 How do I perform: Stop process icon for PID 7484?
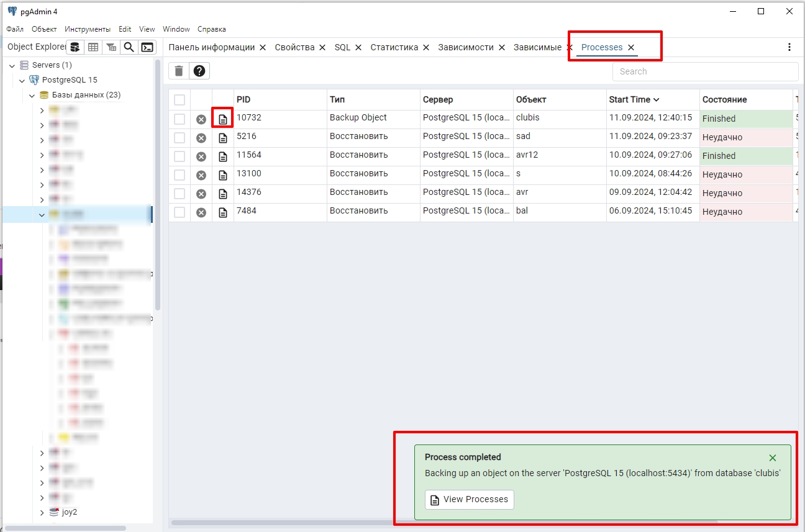201,212
